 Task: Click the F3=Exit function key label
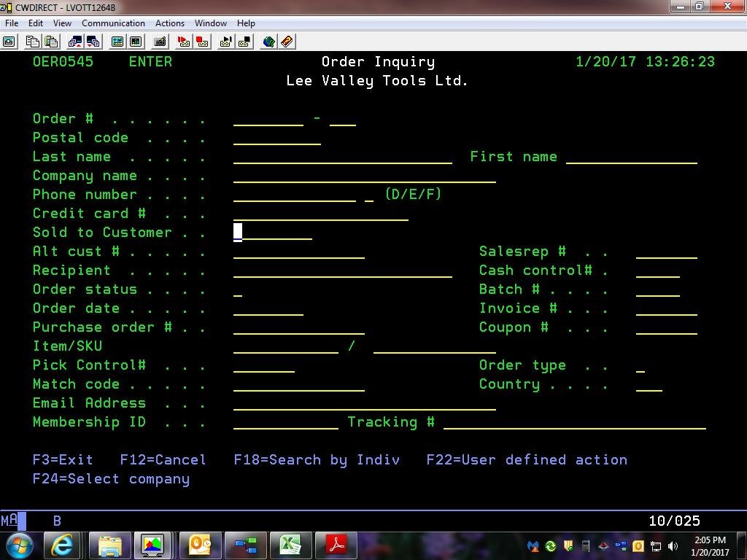pyautogui.click(x=63, y=460)
